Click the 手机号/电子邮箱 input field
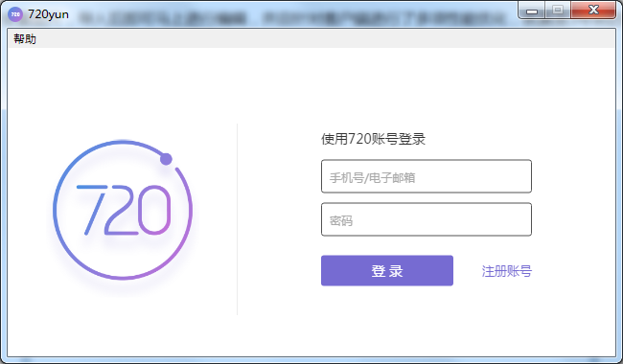The image size is (623, 364). 426,176
